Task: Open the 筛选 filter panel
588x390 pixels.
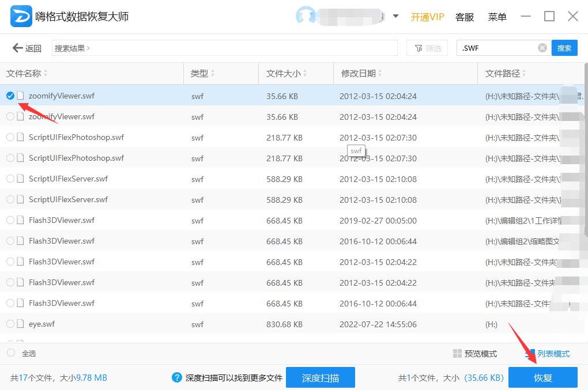Action: 427,48
